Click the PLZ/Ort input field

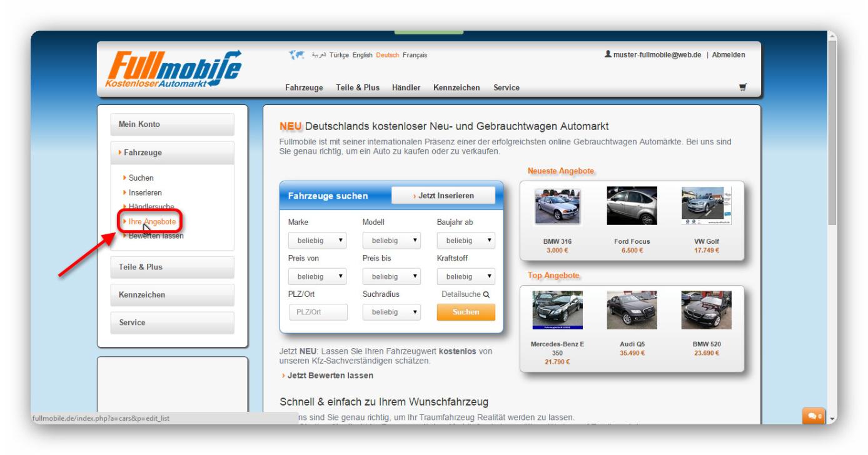[x=318, y=312]
